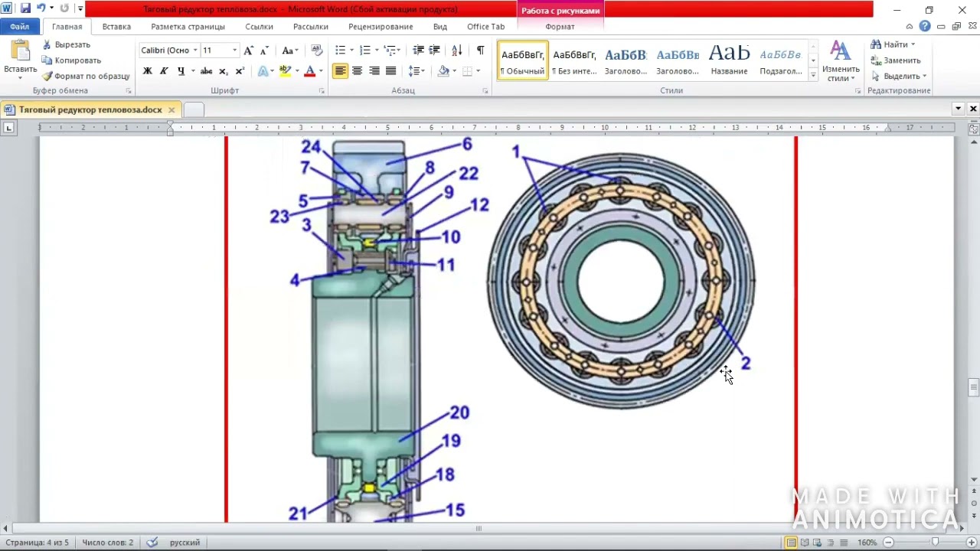Apply red font color A
This screenshot has width=980, height=551.
pyautogui.click(x=309, y=71)
